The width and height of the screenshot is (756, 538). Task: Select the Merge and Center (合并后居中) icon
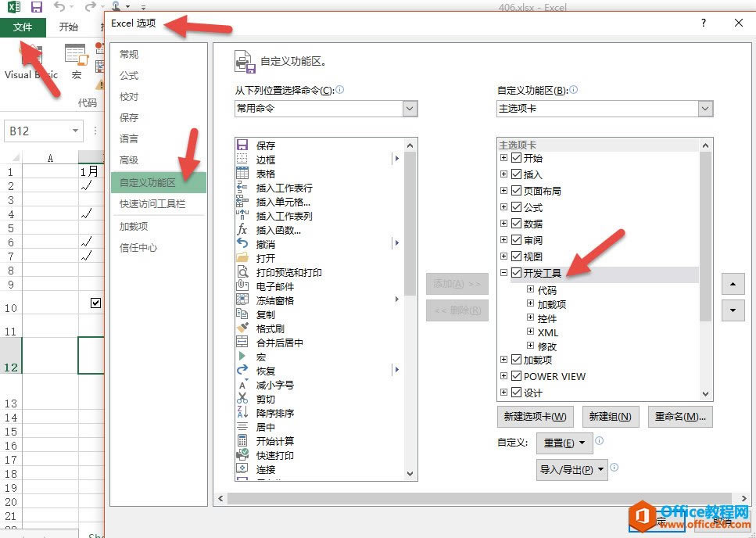[242, 343]
